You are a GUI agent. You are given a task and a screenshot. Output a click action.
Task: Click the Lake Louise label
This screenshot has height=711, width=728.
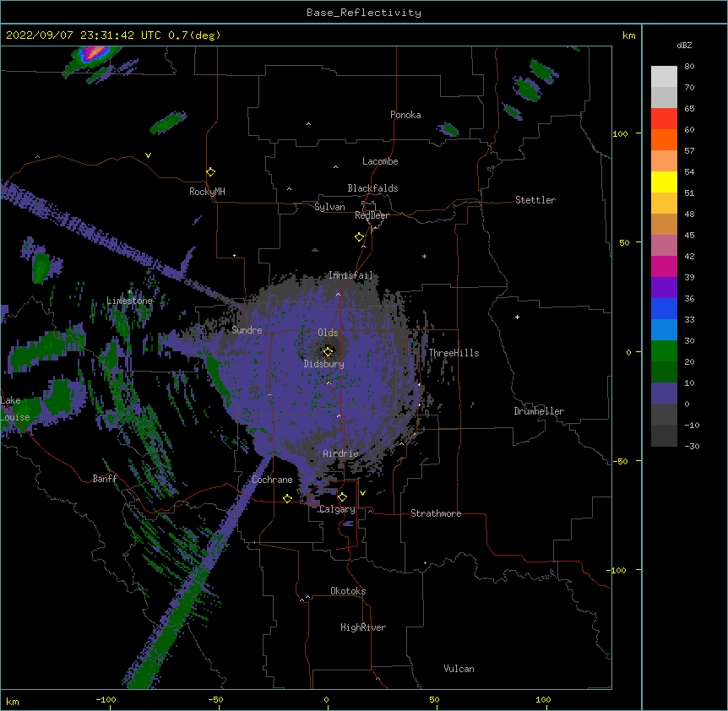pyautogui.click(x=15, y=409)
